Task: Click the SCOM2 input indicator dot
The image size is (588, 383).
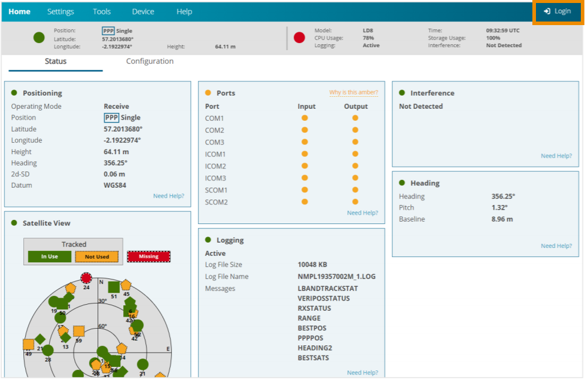Action: pos(305,201)
